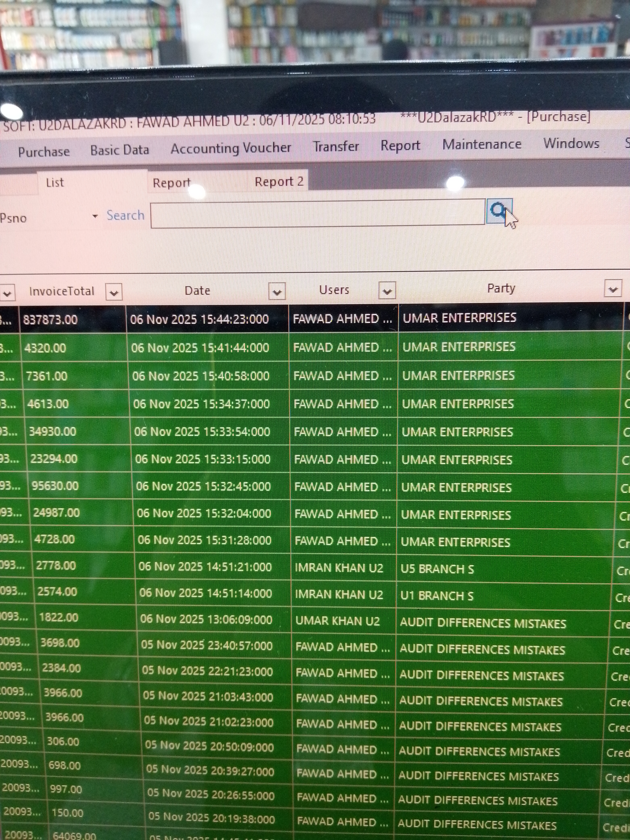Click the magnifier search icon button

(x=498, y=211)
